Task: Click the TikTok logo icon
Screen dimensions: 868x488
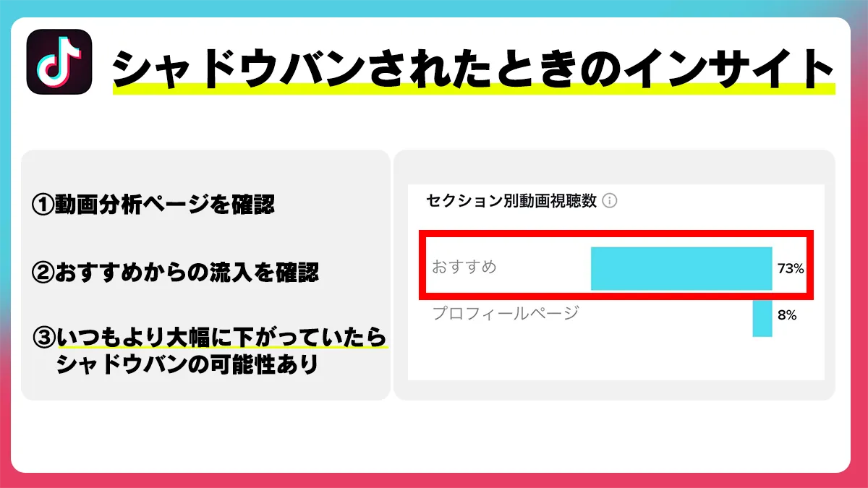Action: point(59,62)
